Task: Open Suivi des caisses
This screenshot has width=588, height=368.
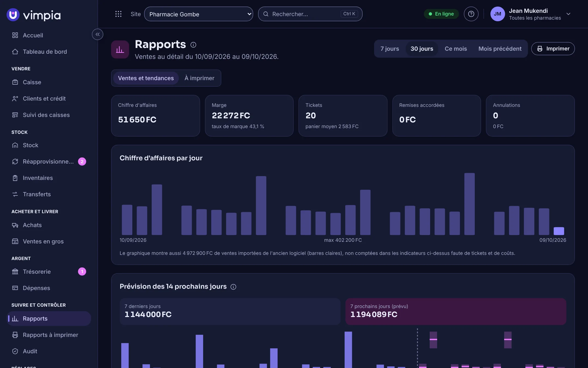Action: point(49,115)
